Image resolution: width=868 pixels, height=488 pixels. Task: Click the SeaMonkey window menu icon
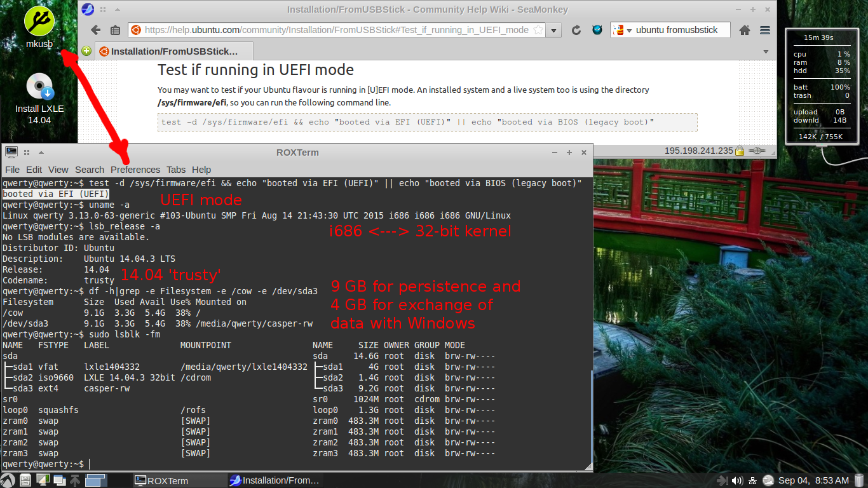pyautogui.click(x=88, y=10)
